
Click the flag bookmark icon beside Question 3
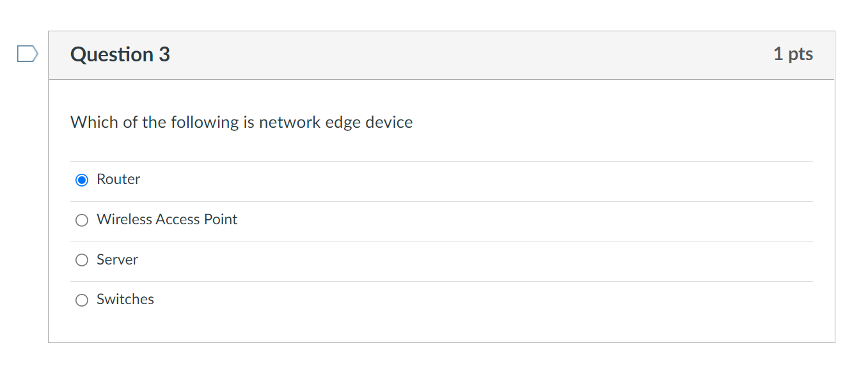pos(27,54)
